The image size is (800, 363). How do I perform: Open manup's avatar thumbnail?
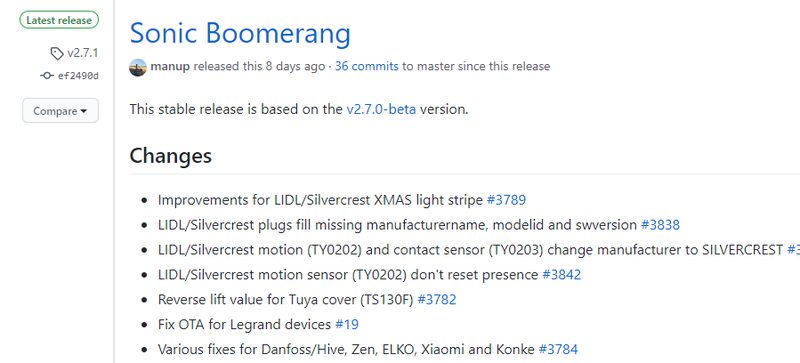pyautogui.click(x=138, y=67)
